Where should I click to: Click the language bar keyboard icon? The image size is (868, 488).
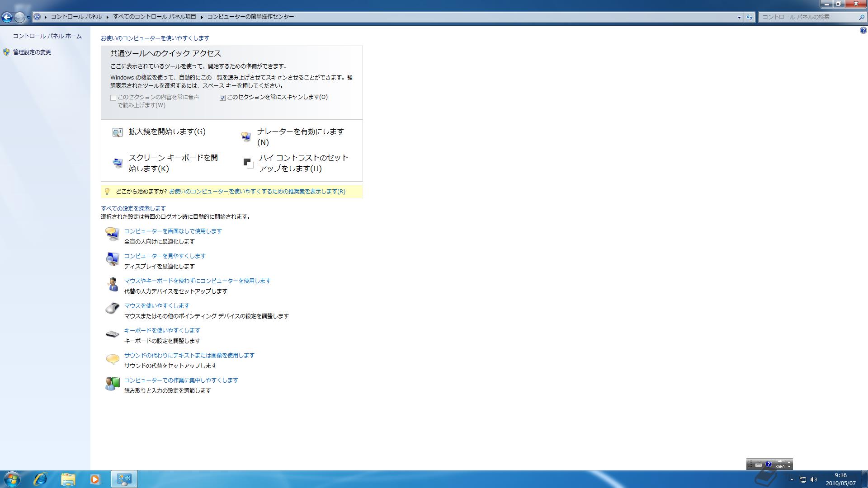759,465
